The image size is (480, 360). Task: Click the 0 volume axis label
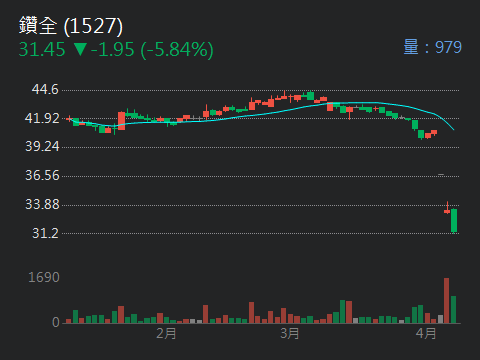pyautogui.click(x=56, y=322)
